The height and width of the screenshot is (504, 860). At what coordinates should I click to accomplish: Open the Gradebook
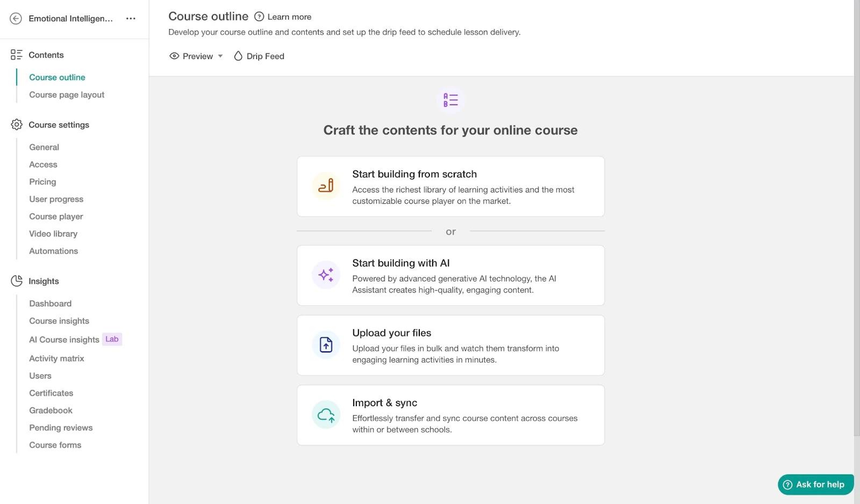[x=51, y=411]
